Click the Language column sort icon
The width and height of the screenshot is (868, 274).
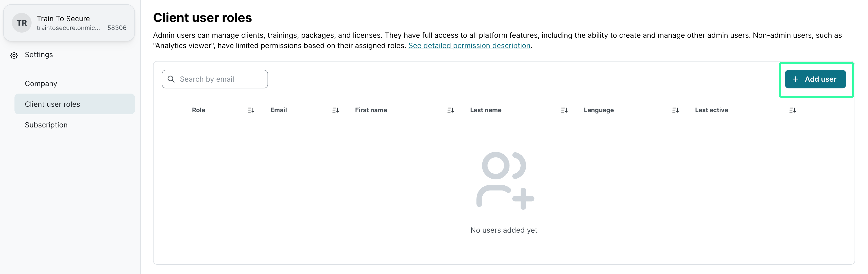point(675,110)
